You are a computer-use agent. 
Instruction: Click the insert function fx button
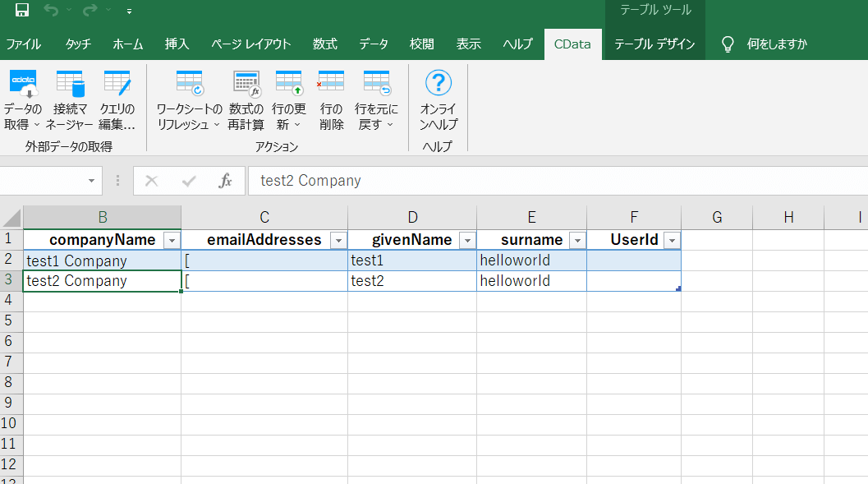tap(225, 181)
